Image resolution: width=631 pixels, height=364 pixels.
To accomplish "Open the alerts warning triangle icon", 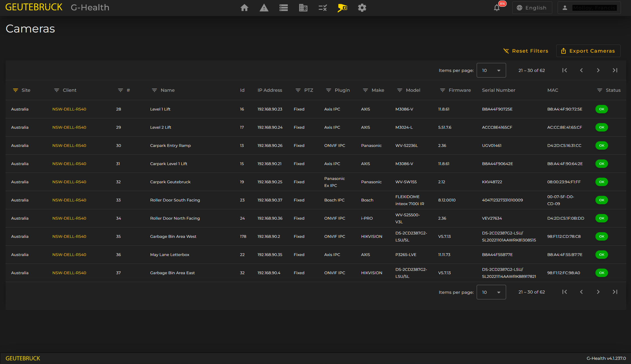I will click(264, 8).
